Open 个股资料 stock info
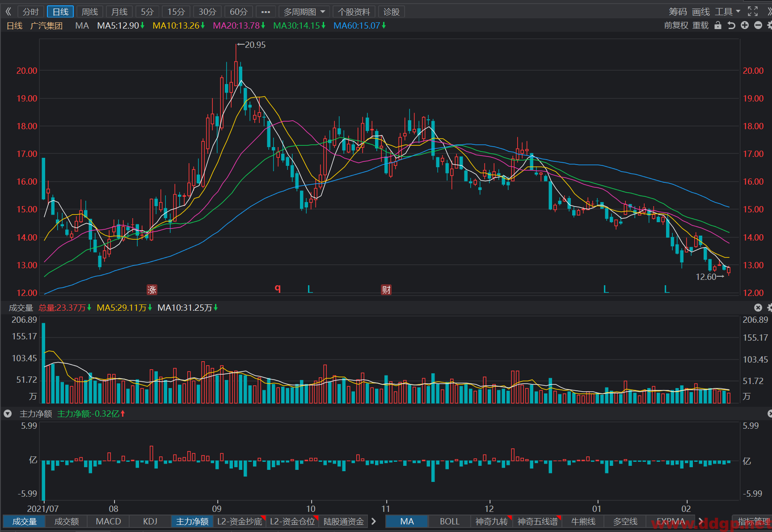Viewport: 772px width, 532px height. click(x=354, y=12)
